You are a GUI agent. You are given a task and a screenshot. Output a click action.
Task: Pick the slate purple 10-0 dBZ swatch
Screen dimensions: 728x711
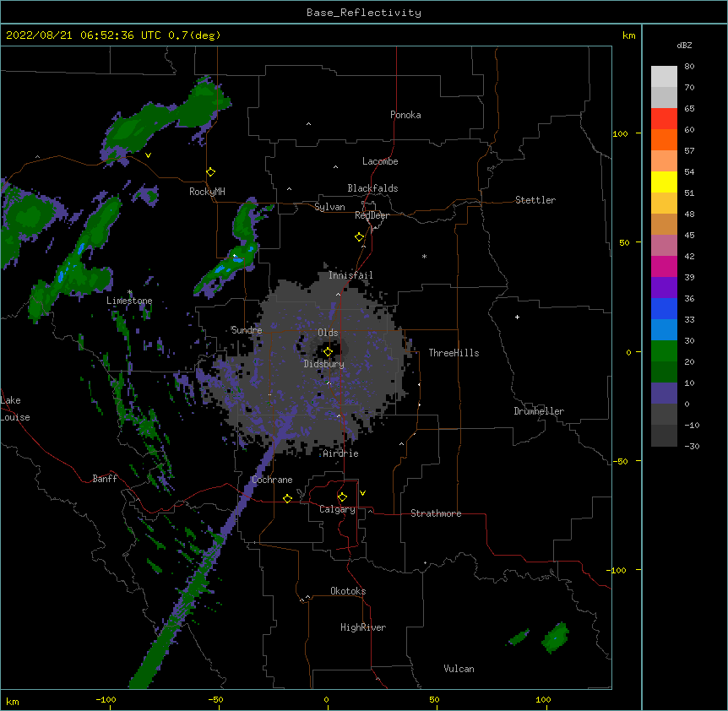click(664, 393)
